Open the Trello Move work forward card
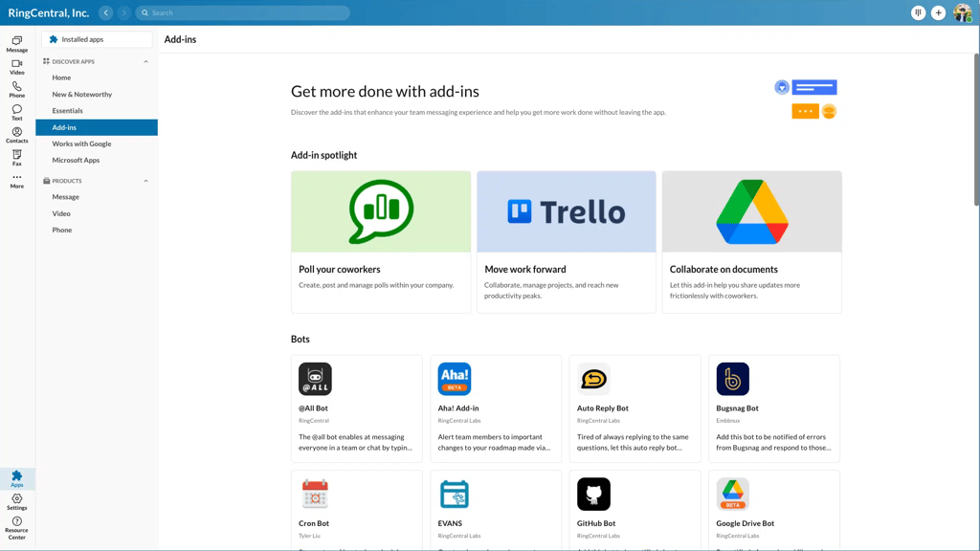This screenshot has width=980, height=551. click(x=567, y=242)
